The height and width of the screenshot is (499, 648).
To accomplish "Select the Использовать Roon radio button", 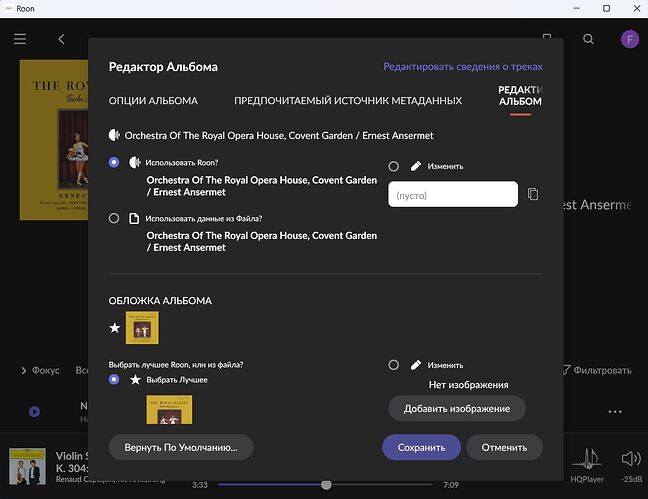I will pos(114,162).
